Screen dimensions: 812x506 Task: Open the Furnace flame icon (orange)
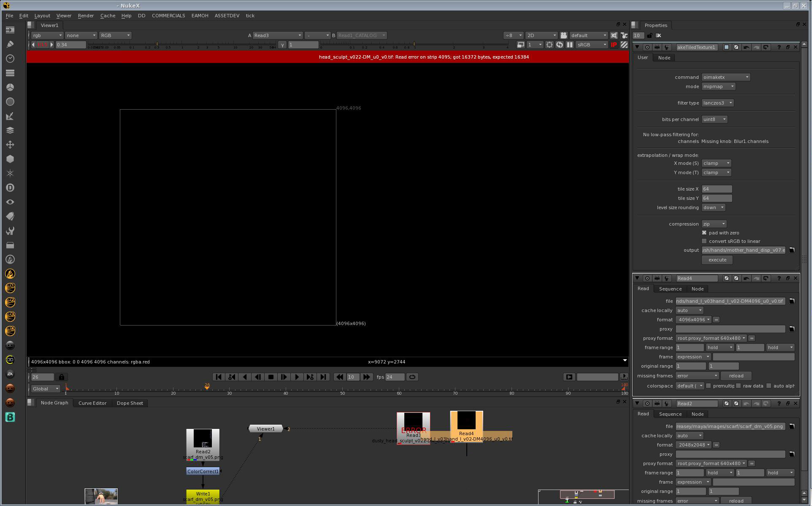click(x=10, y=274)
